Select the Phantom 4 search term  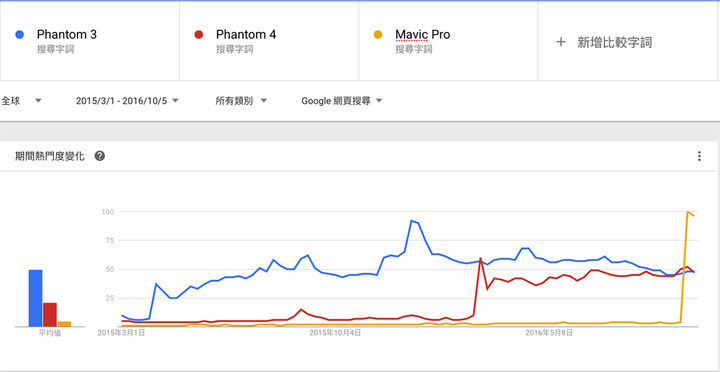[246, 34]
